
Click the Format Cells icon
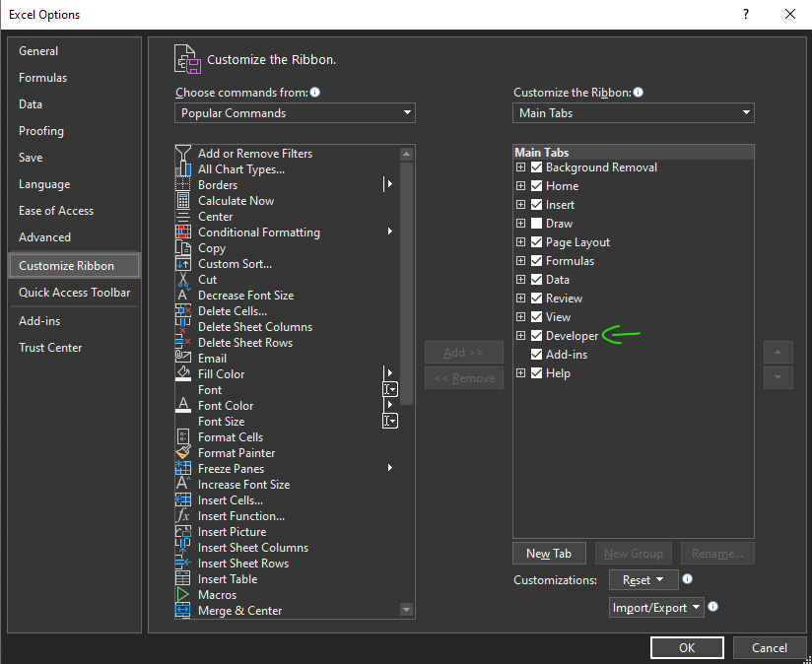click(183, 436)
